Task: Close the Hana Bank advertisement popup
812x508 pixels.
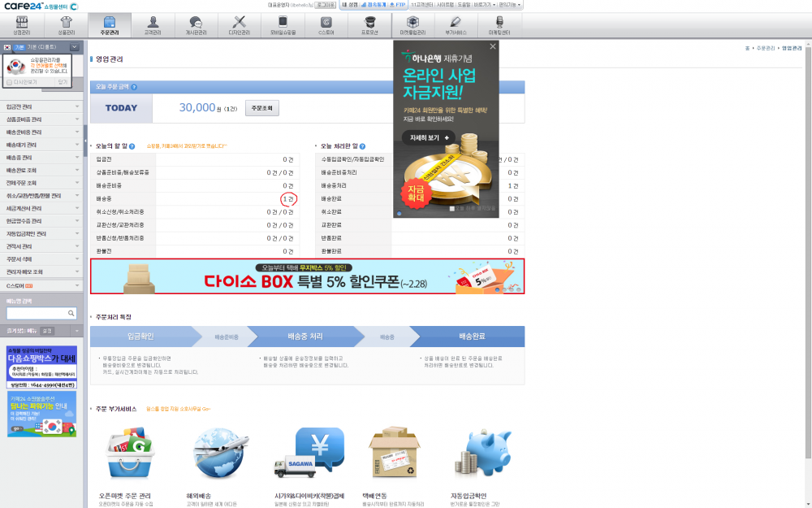Action: pos(492,47)
